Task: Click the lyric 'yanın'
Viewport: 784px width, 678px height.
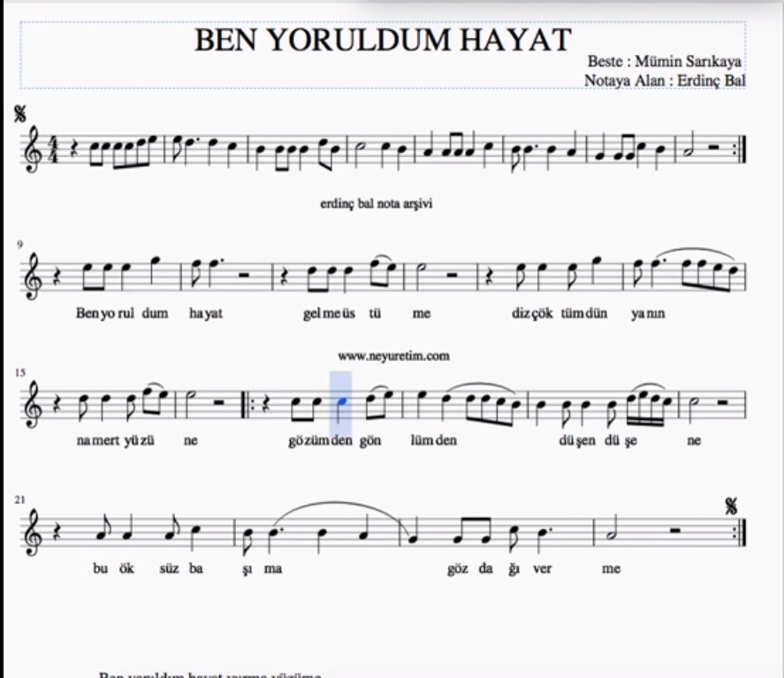Action: pos(648,314)
